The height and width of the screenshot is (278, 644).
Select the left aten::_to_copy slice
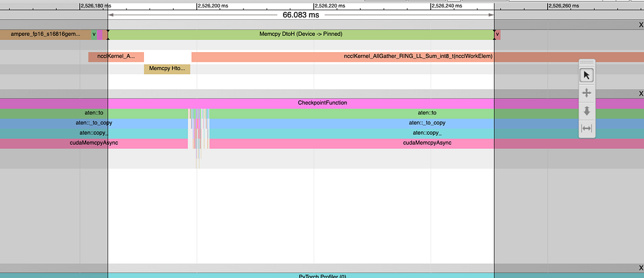point(94,124)
